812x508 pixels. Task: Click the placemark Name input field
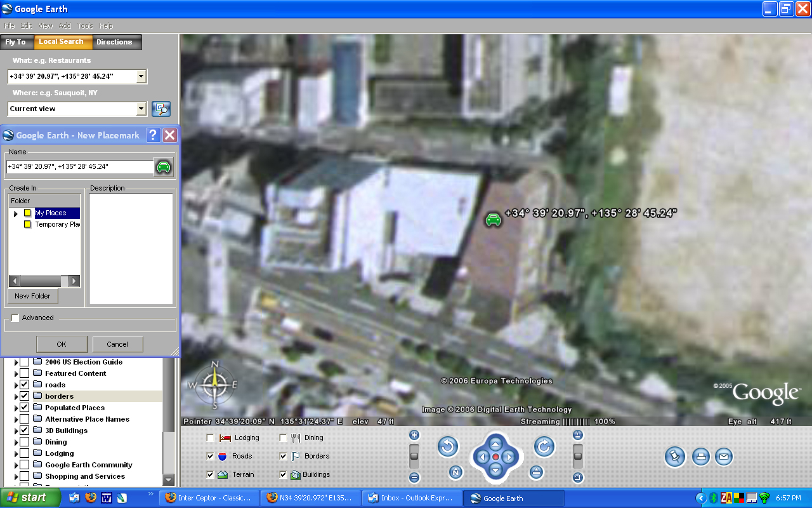(x=80, y=167)
